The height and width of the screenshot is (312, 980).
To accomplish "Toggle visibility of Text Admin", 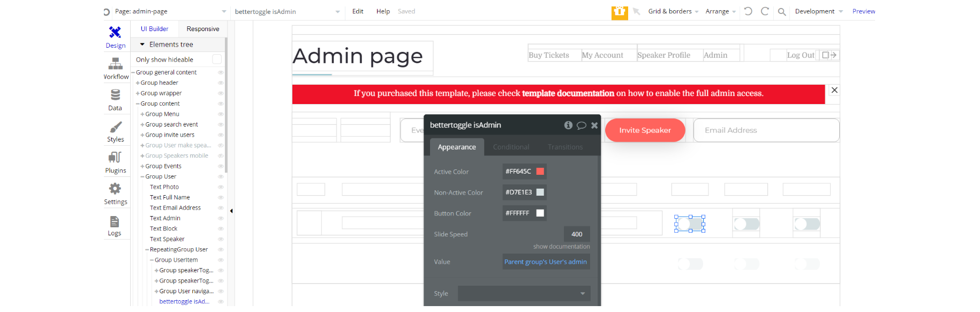I will pos(221,218).
